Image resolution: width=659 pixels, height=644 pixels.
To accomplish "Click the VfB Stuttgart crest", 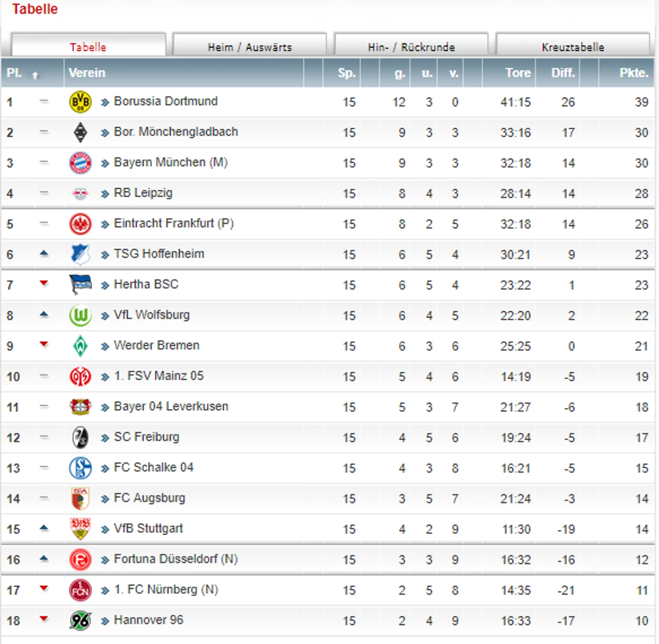I will [80, 529].
